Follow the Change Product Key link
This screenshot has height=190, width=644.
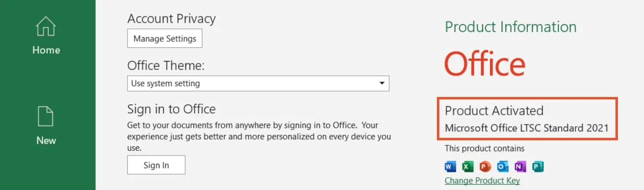pos(482,181)
